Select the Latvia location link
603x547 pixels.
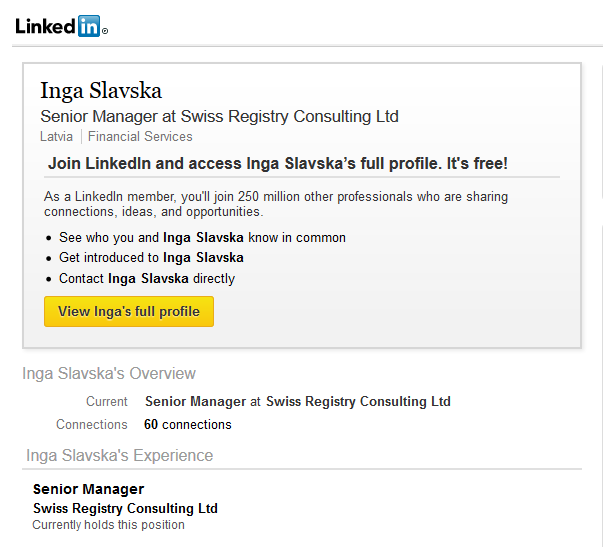click(x=57, y=137)
